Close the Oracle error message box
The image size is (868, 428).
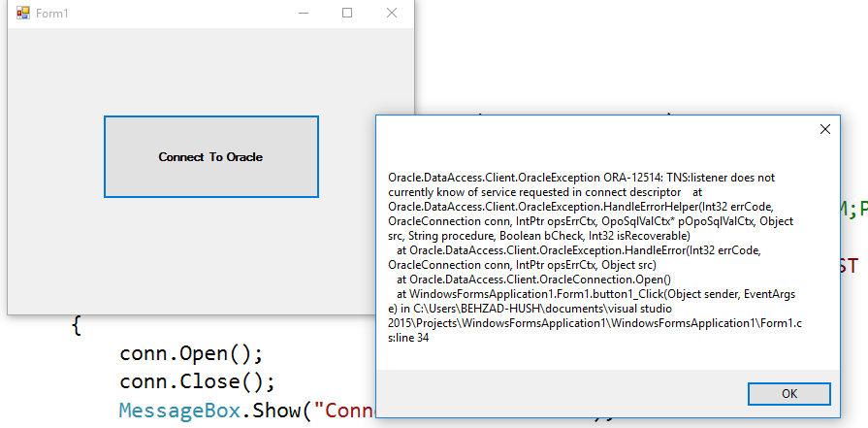tap(825, 129)
